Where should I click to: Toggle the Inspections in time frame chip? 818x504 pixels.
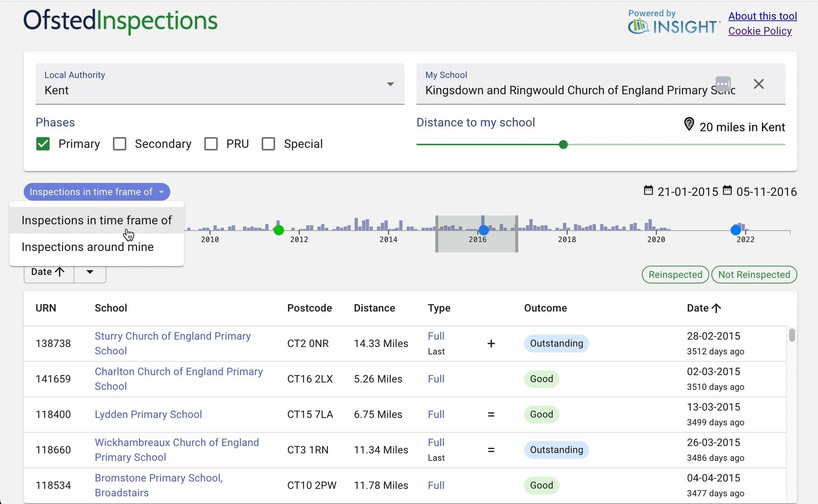(97, 192)
